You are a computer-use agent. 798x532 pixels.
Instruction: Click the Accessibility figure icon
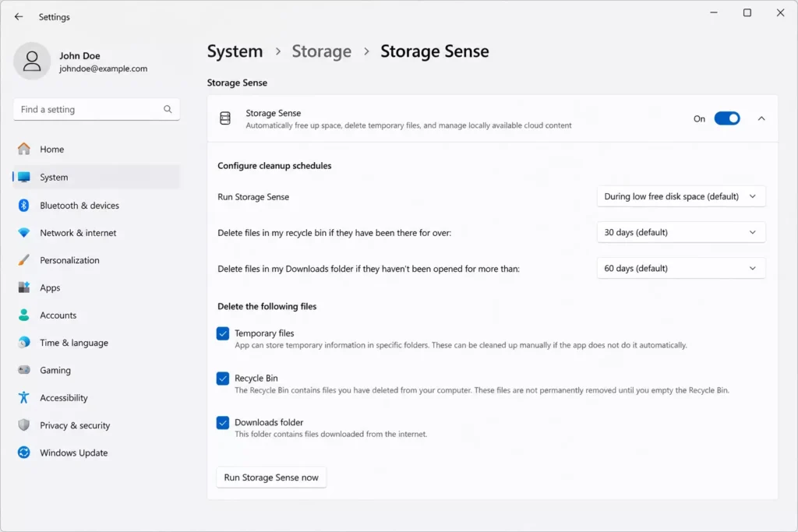[x=24, y=397]
